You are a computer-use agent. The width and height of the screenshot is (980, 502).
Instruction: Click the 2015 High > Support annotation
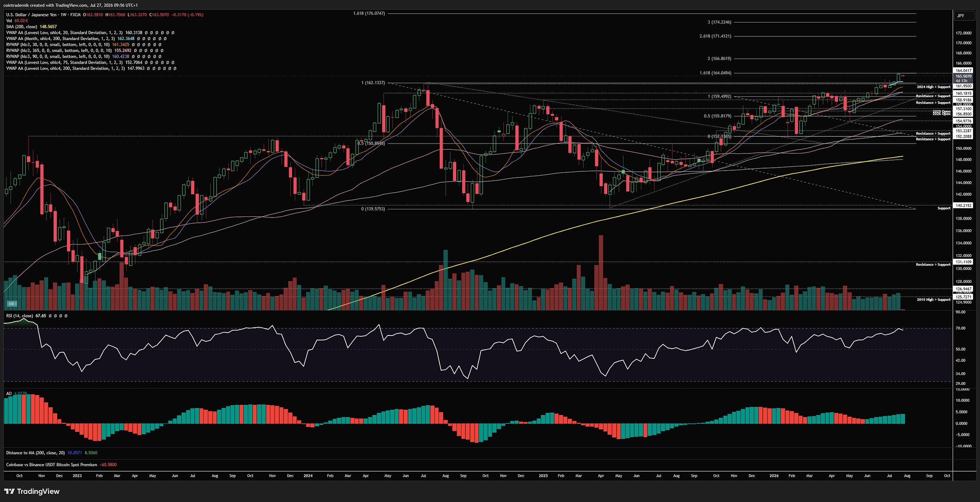click(x=933, y=300)
